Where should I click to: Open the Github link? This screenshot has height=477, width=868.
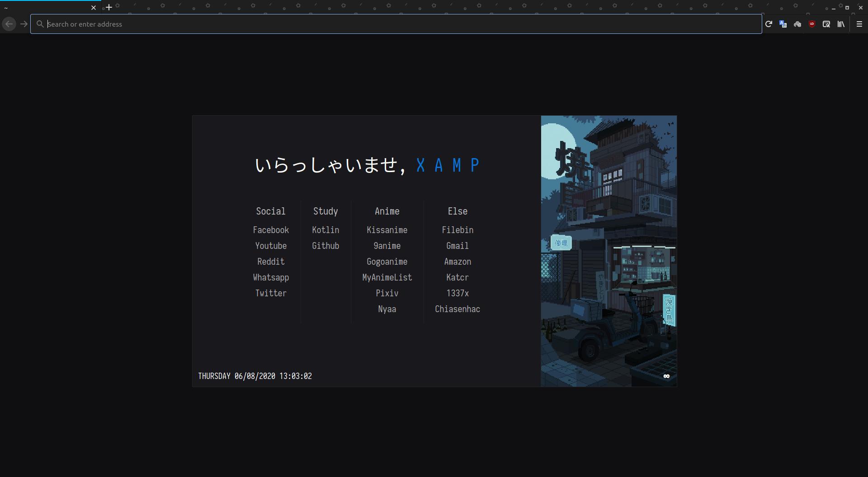coord(325,246)
